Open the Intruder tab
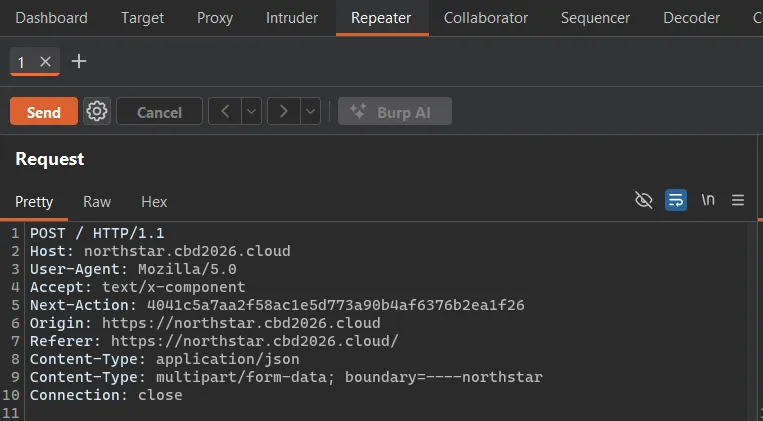This screenshot has width=763, height=421. pos(292,18)
